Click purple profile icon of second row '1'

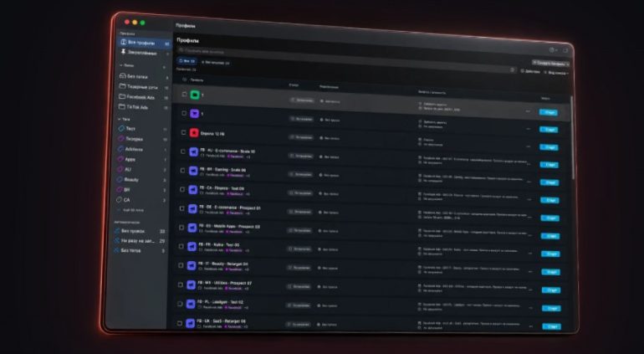[194, 114]
